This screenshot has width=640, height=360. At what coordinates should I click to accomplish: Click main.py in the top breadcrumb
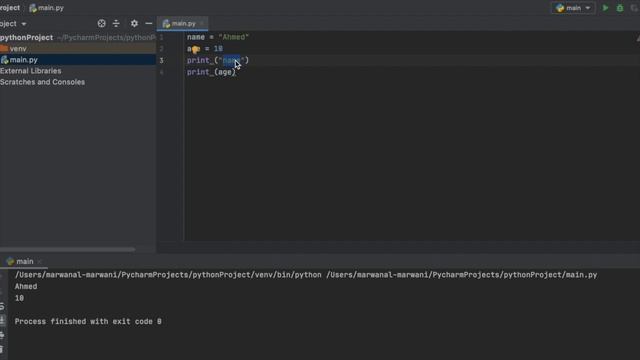tap(47, 8)
